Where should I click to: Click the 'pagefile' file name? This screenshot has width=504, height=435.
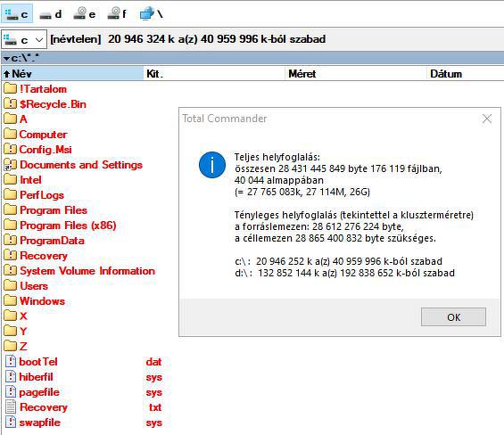39,392
